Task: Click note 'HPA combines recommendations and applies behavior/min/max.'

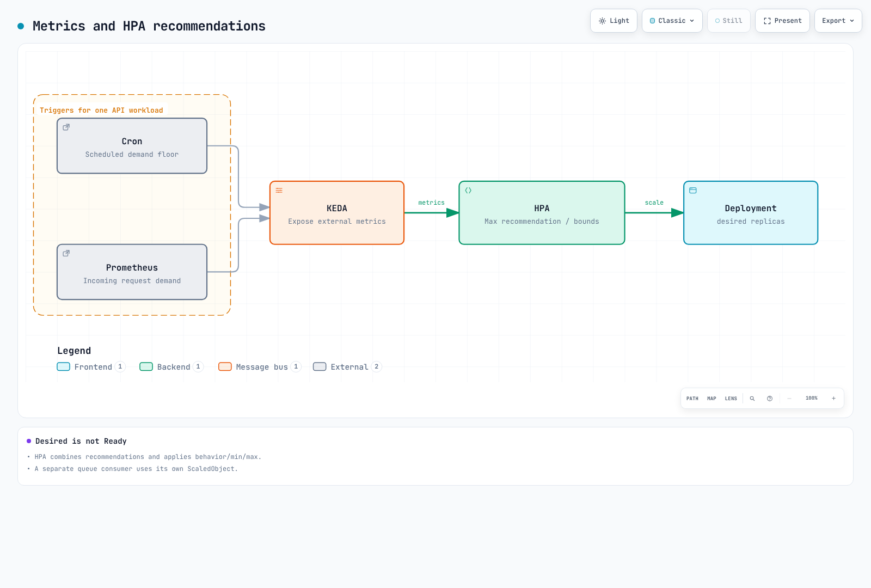Action: (148, 457)
